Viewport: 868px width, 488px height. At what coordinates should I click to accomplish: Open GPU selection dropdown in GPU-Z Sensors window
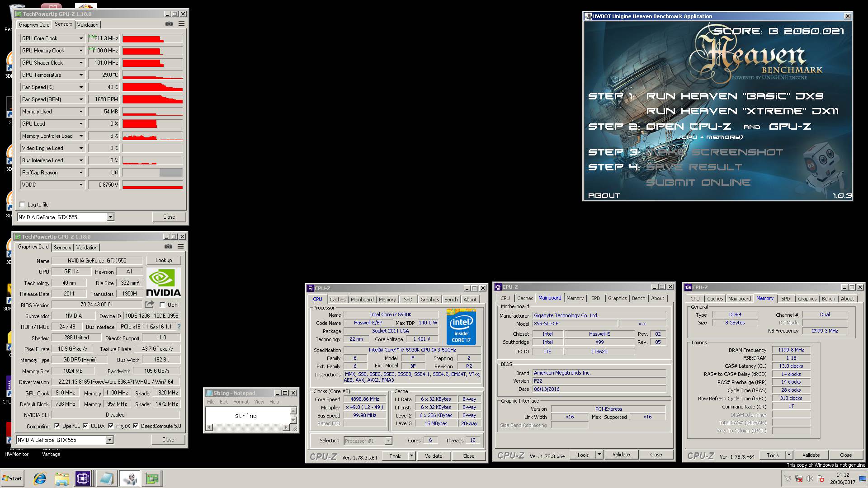[x=110, y=217]
